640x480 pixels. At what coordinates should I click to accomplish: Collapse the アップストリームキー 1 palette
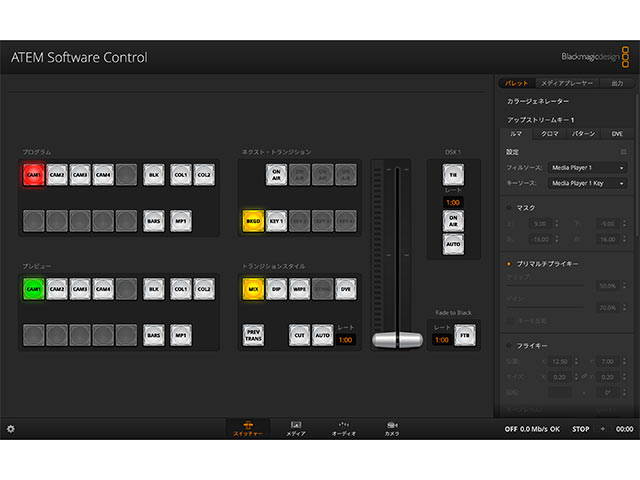(x=540, y=120)
